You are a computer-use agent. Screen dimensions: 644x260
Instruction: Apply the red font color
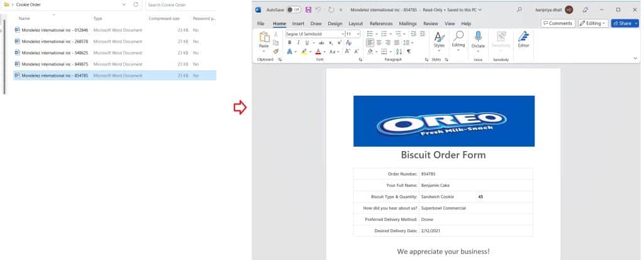(318, 52)
